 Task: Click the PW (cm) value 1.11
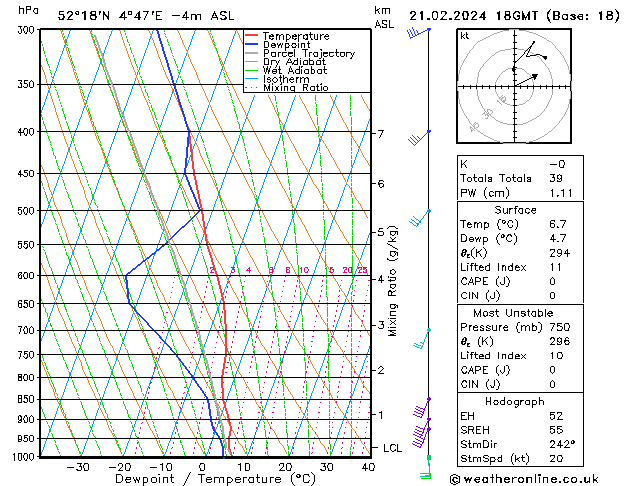point(561,193)
